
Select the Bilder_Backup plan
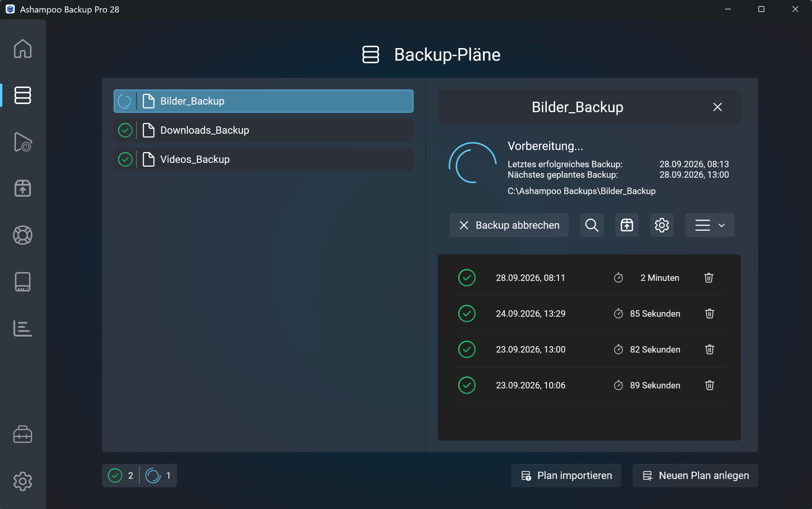(x=263, y=101)
